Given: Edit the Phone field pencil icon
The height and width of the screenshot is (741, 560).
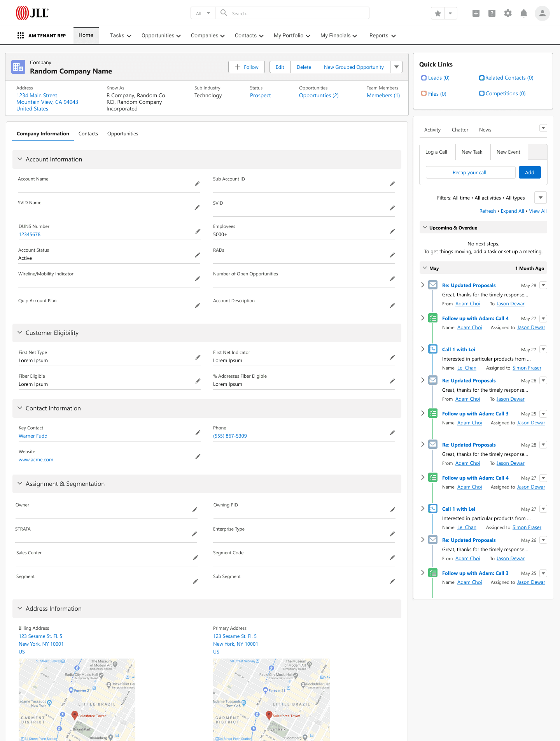Looking at the screenshot, I should (392, 433).
